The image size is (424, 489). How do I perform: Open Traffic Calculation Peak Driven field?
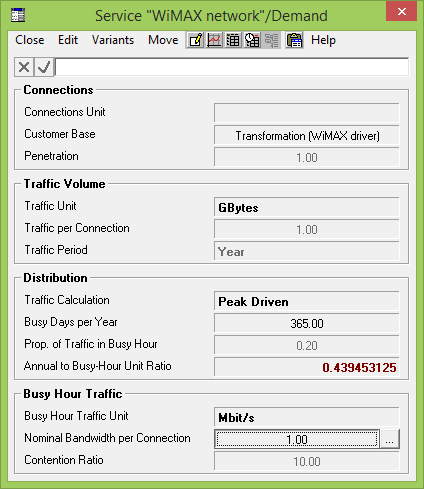307,301
